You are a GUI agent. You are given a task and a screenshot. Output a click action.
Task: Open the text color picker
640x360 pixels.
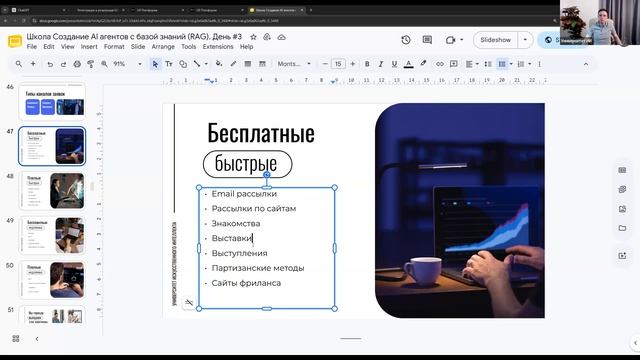[409, 64]
